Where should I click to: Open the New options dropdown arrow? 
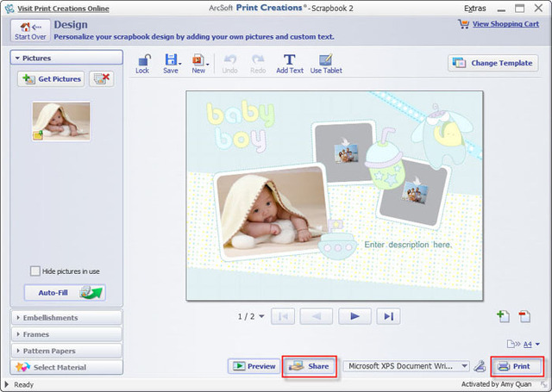[x=208, y=65]
